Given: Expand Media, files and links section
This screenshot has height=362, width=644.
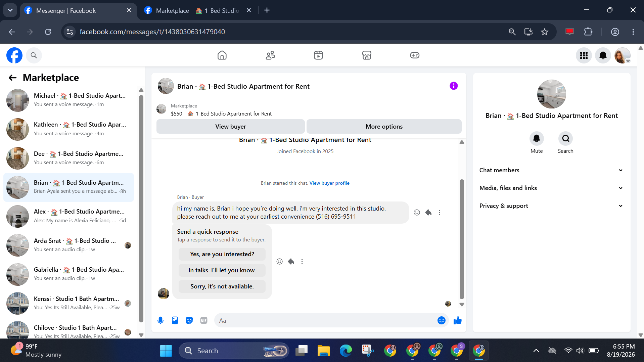Looking at the screenshot, I should [551, 188].
